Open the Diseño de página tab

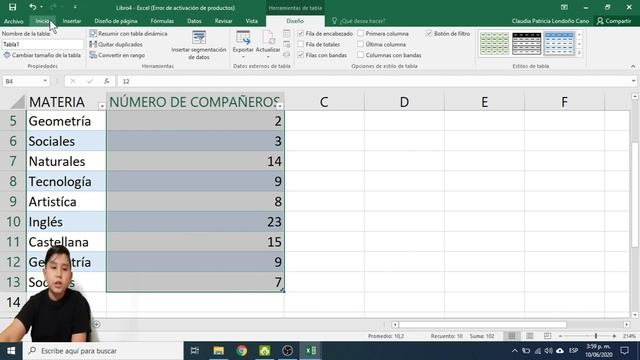(x=116, y=21)
